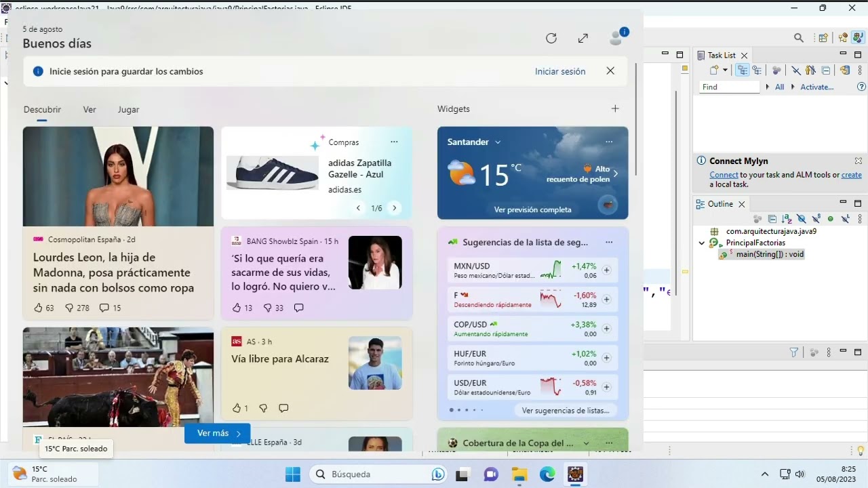Open weather widget more options menu

[x=609, y=142]
